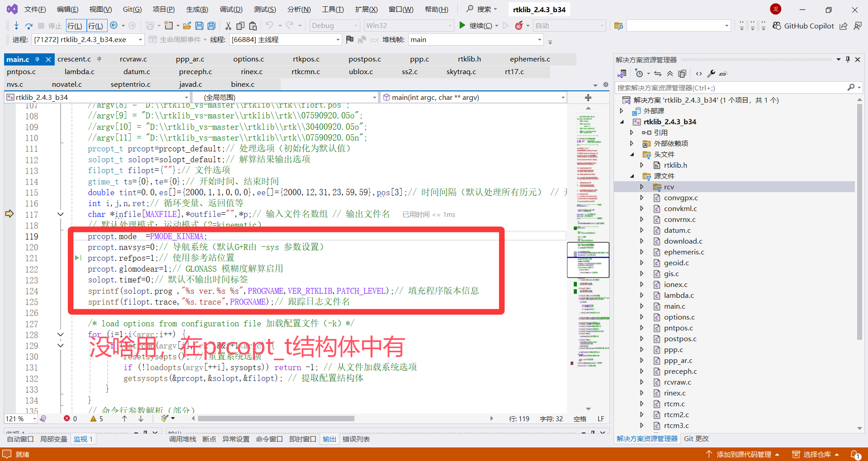Switch to the 错误列表 tab at the bottom
868x461 pixels.
[x=356, y=439]
